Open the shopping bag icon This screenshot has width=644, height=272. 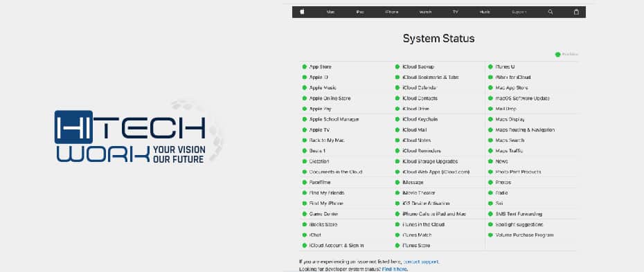576,12
